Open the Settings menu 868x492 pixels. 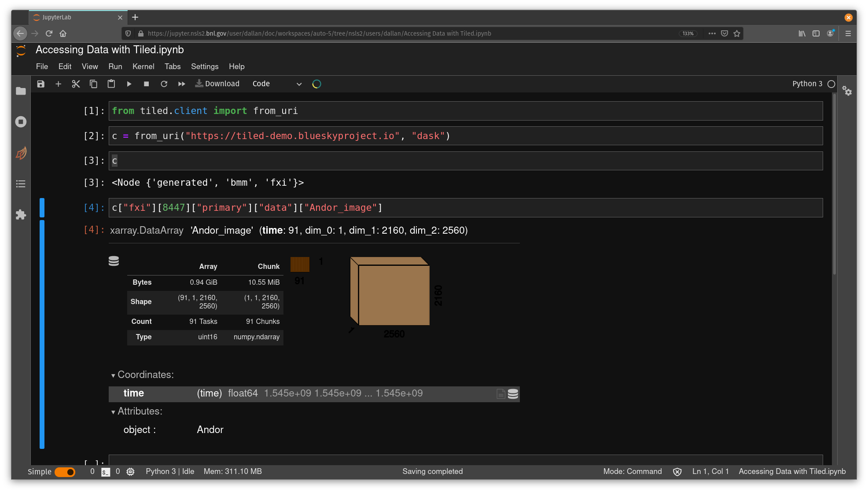205,66
